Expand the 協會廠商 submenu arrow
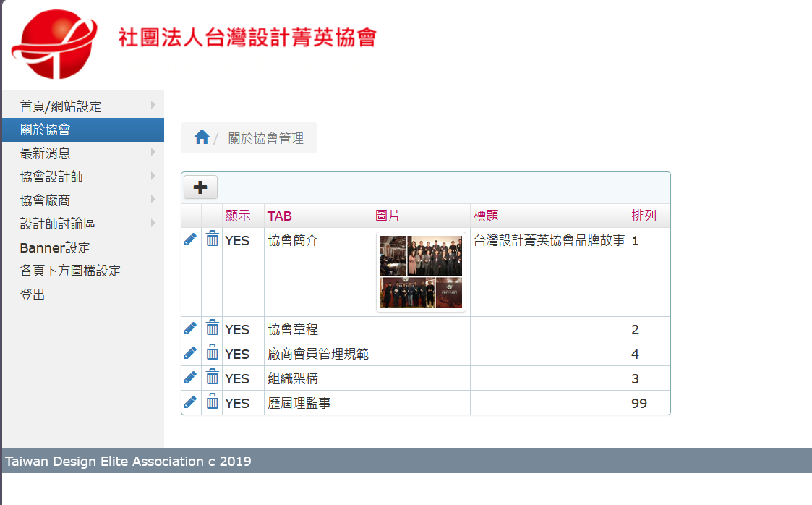812x505 pixels. click(153, 200)
